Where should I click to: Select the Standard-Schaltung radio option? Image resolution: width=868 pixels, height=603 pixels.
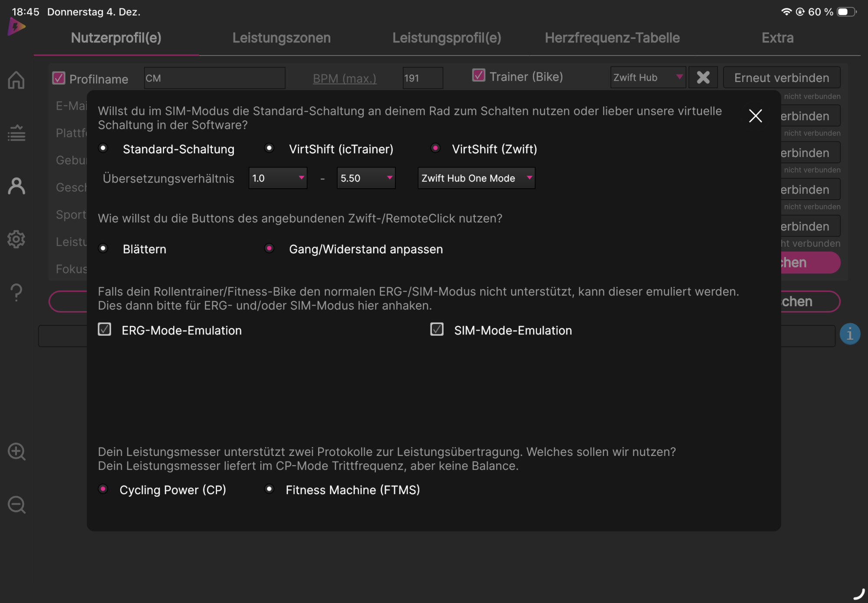pos(103,148)
